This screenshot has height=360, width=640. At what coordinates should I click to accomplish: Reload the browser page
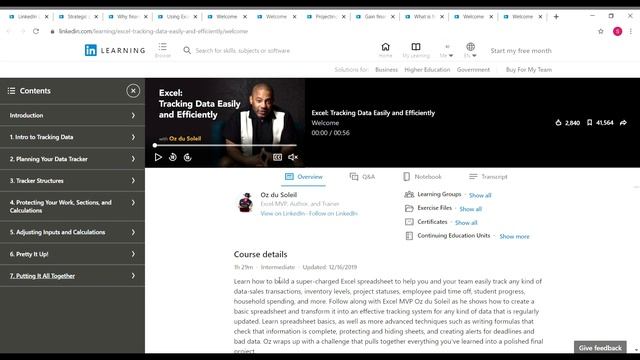click(x=36, y=31)
